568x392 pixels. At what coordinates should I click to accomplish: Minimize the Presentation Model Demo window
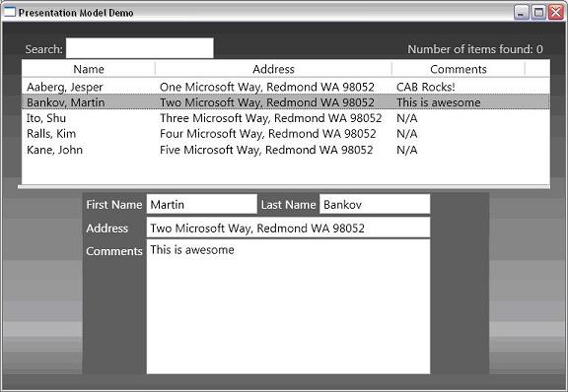pyautogui.click(x=521, y=13)
